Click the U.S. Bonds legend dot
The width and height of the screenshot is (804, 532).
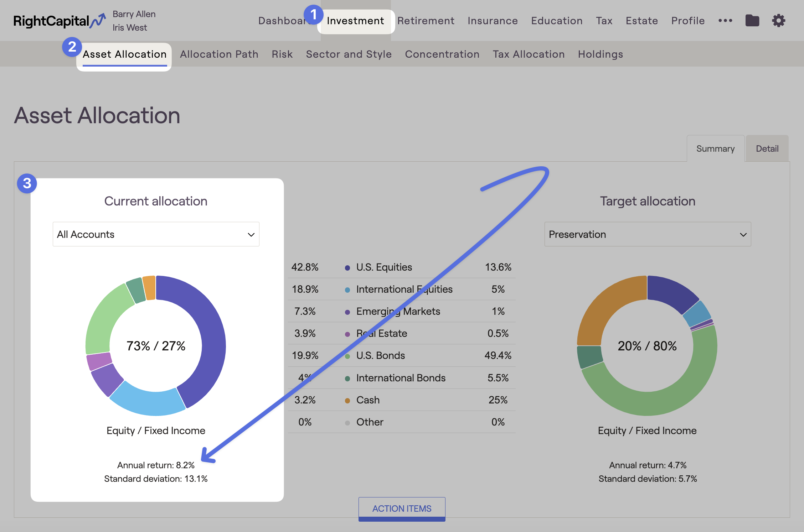point(347,356)
